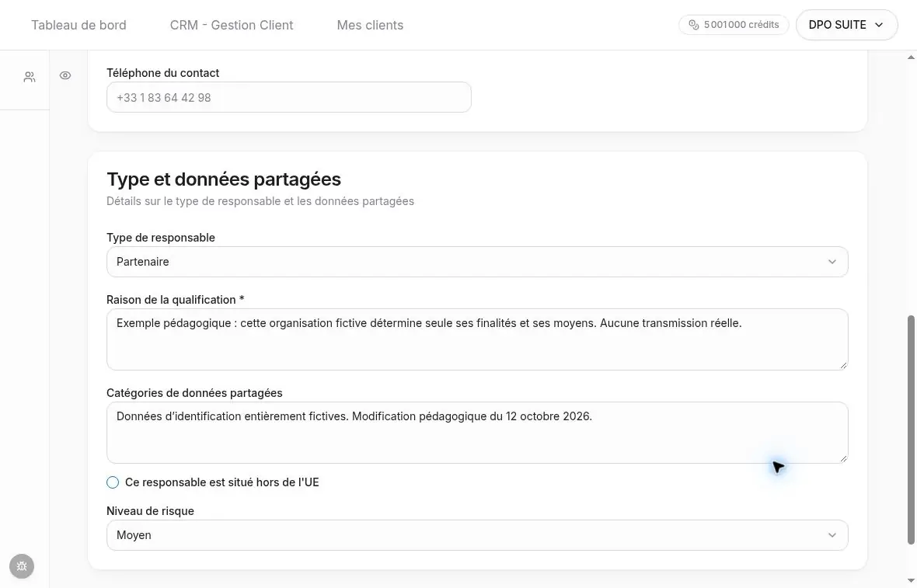The height and width of the screenshot is (588, 917).
Task: Open the Type de responsable dropdown
Action: tap(477, 262)
